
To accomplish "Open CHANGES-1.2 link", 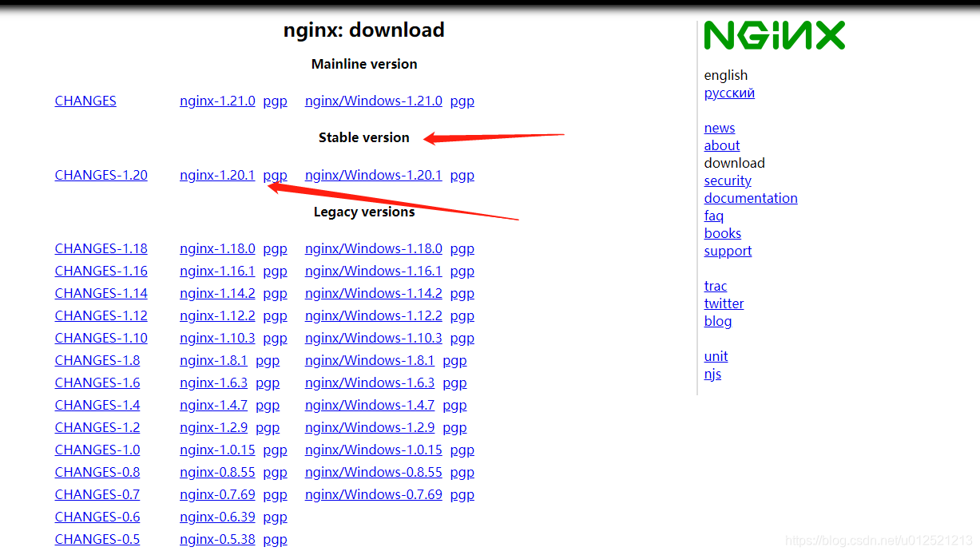I will [97, 428].
